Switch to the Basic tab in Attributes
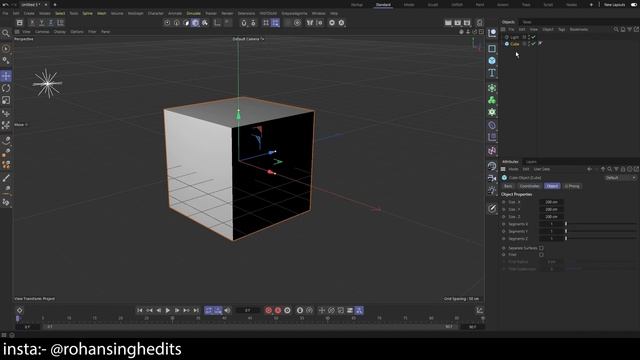Image resolution: width=640 pixels, height=360 pixels. point(508,186)
